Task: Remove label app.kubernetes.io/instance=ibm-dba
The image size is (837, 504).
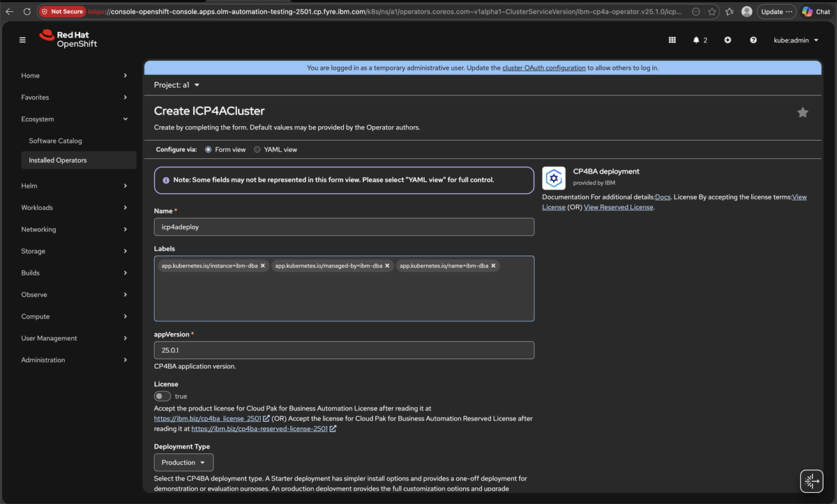Action: (263, 266)
